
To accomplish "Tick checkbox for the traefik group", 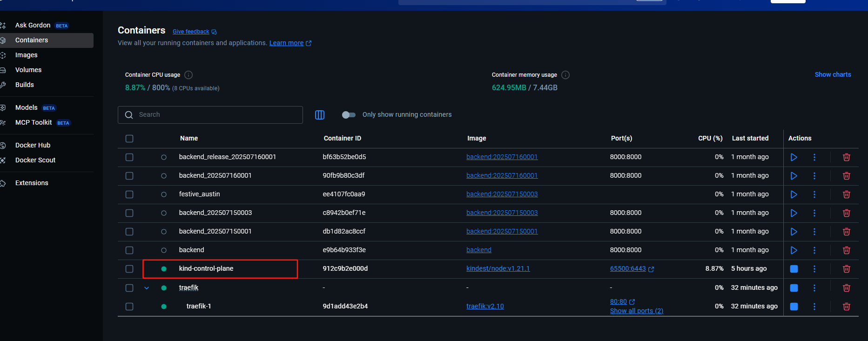I will click(x=129, y=288).
